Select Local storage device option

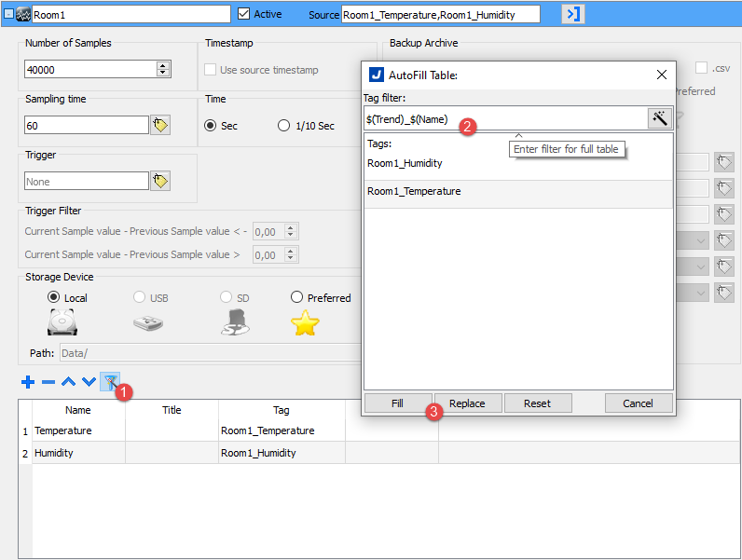click(x=53, y=297)
